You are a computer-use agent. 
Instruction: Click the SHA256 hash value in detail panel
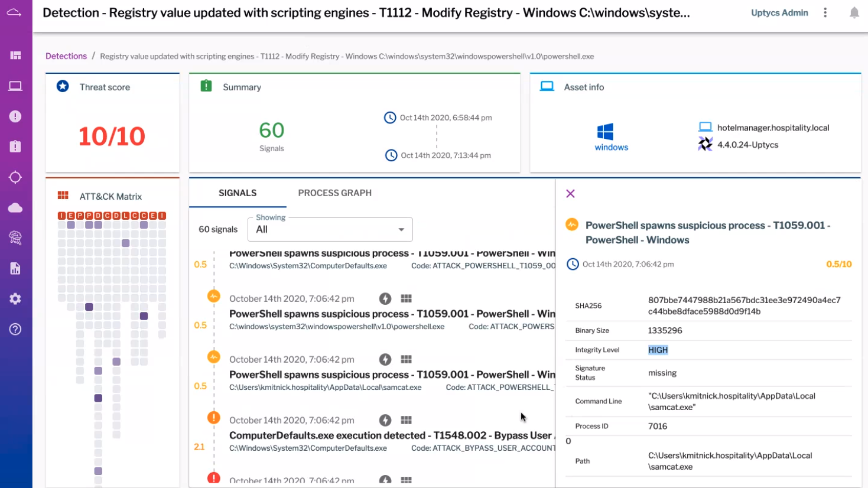click(744, 305)
